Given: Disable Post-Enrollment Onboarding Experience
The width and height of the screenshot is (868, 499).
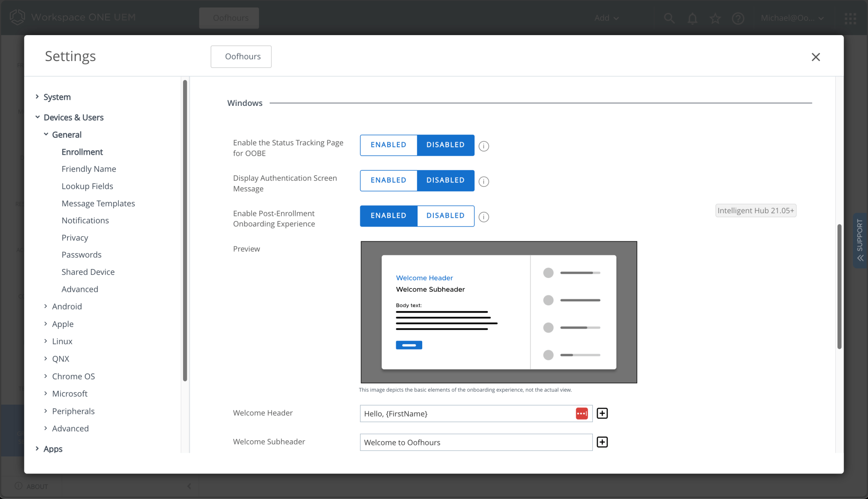Looking at the screenshot, I should (x=445, y=216).
